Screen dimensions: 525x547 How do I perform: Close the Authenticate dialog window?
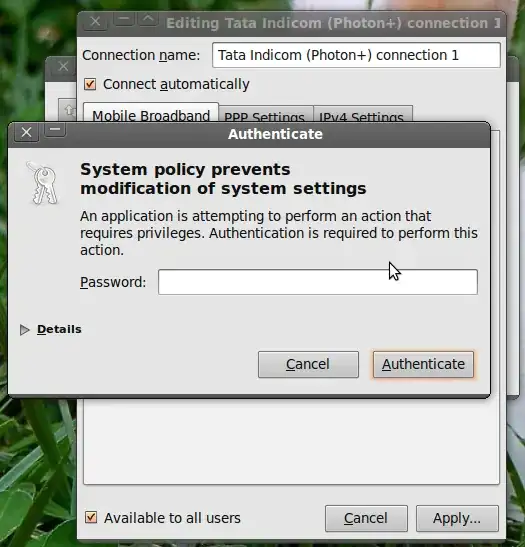coord(27,133)
